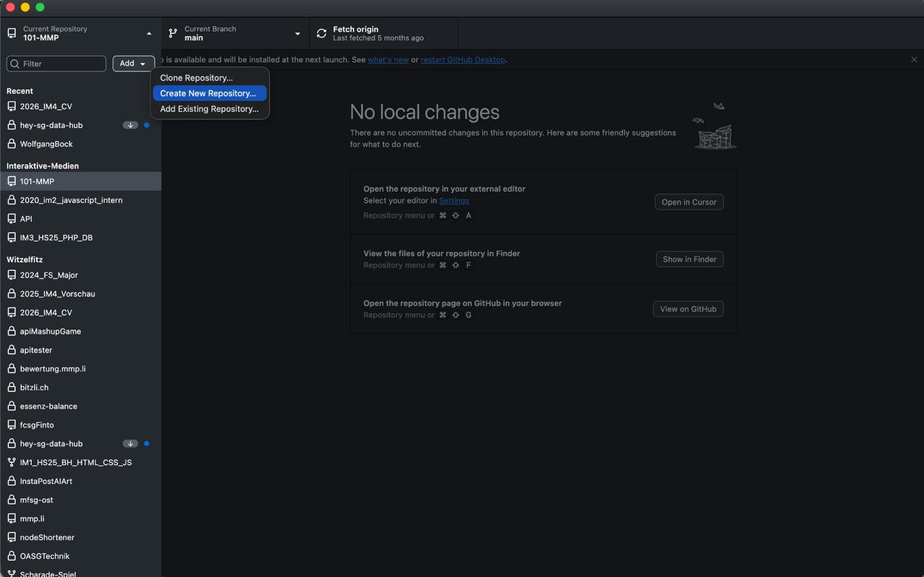Click the pull arrow badge on Recent hey-sg-data-hub
This screenshot has width=924, height=577.
coord(130,125)
